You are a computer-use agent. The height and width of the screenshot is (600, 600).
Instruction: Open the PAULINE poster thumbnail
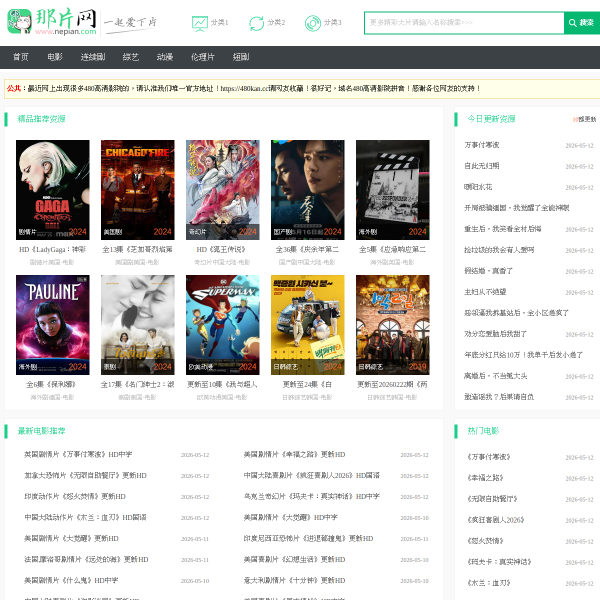point(53,325)
